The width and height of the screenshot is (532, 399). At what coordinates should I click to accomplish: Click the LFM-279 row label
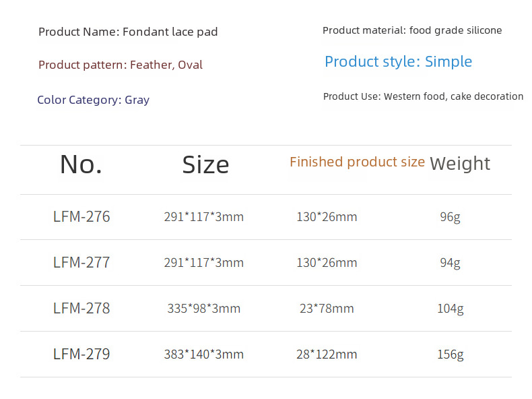81,354
